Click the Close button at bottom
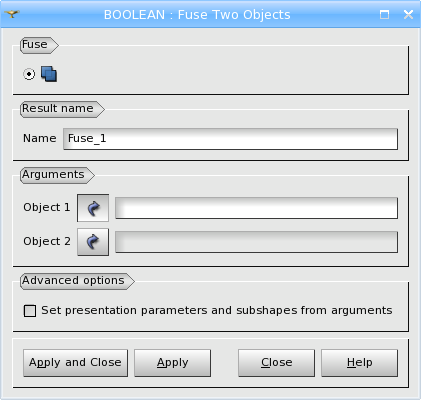This screenshot has height=400, width=421. 276,363
